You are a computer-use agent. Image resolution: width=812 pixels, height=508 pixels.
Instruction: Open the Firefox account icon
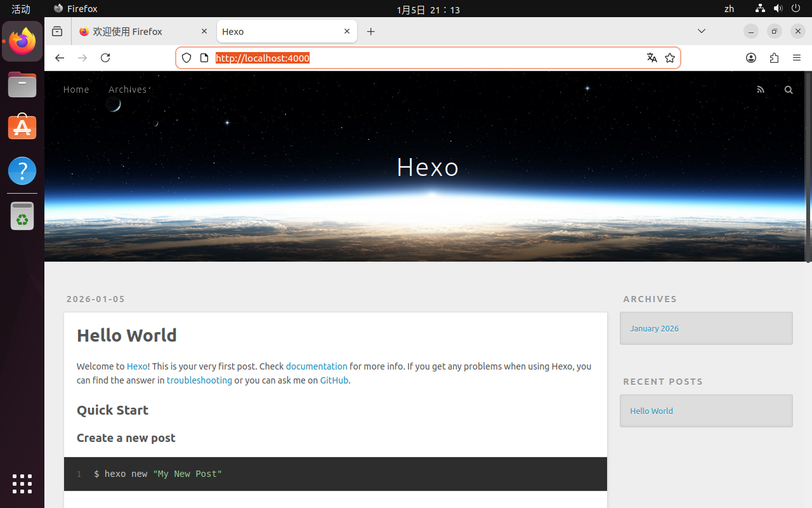point(751,58)
